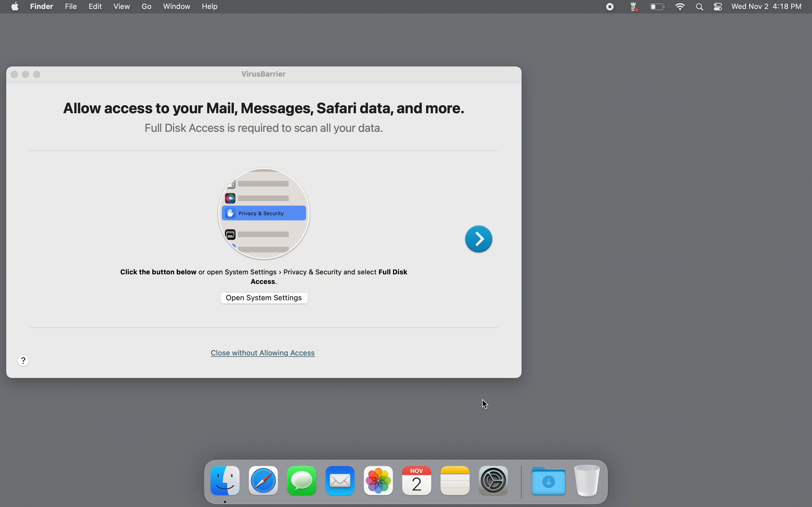
Task: Open Safari from the Dock
Action: tap(263, 481)
